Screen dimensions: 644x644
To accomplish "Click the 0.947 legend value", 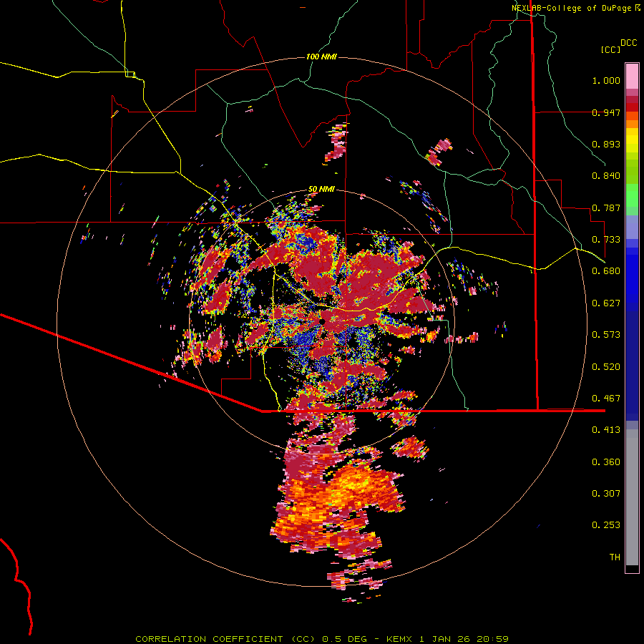I will [606, 112].
